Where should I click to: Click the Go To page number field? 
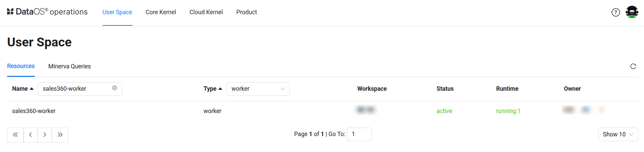click(x=359, y=134)
